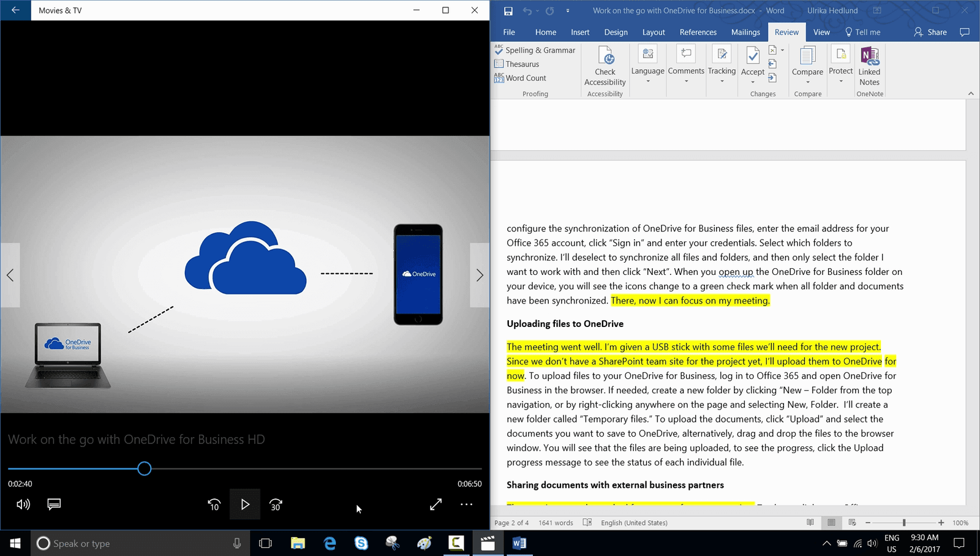The height and width of the screenshot is (556, 980).
Task: Mute the video volume
Action: 23,504
